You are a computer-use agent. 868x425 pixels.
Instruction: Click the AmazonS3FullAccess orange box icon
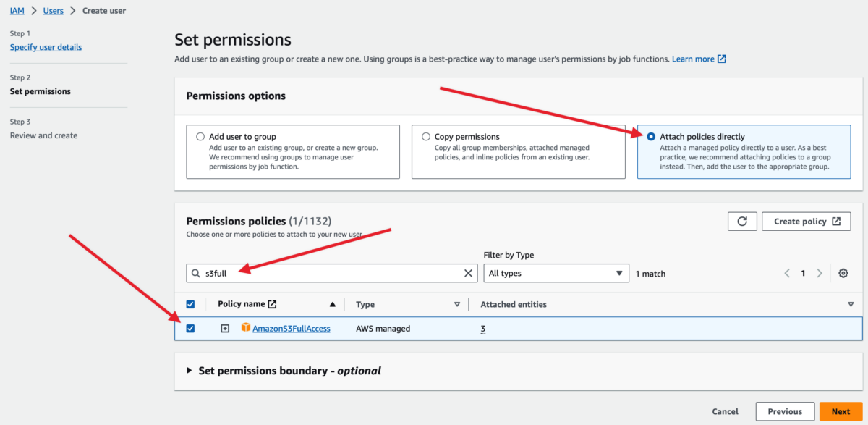point(246,328)
